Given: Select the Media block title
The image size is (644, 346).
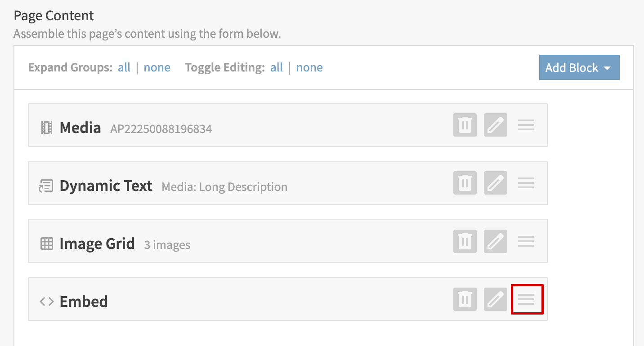Looking at the screenshot, I should [80, 128].
